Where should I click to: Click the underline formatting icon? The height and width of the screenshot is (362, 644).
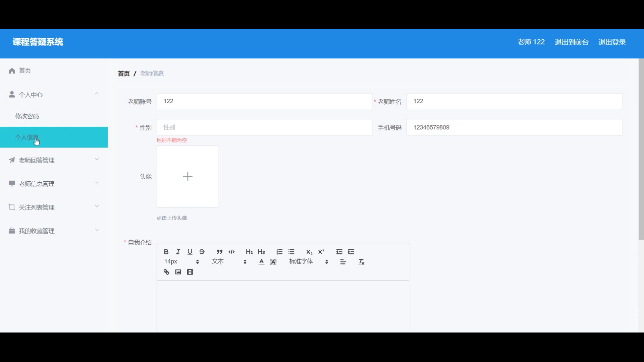(190, 252)
